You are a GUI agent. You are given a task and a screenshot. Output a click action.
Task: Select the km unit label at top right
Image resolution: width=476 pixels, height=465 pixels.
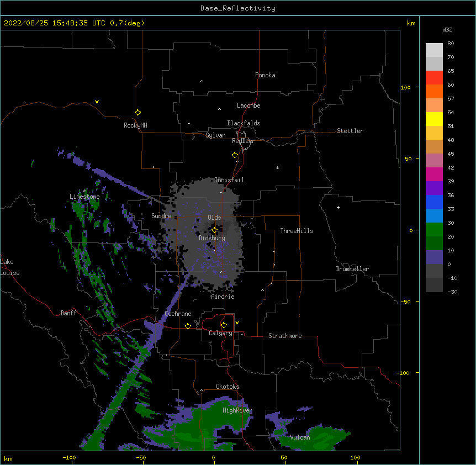(x=411, y=23)
